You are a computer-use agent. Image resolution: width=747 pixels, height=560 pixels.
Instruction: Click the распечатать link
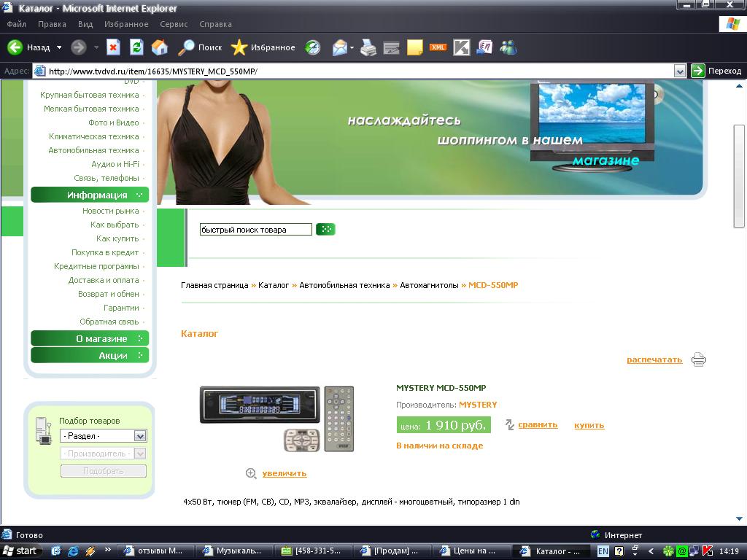tap(654, 359)
